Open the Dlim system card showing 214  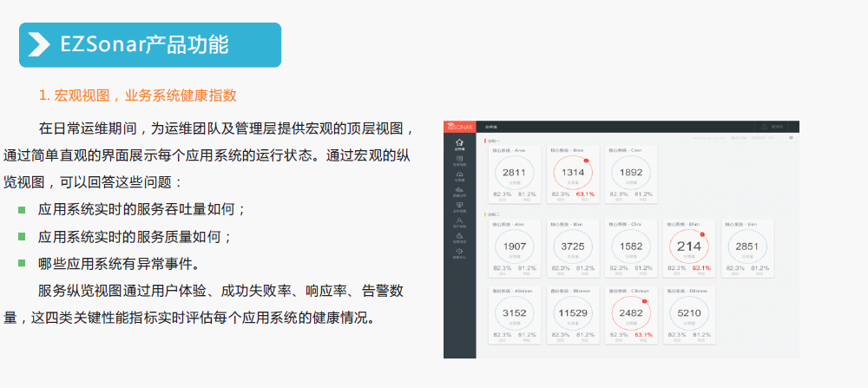click(689, 248)
